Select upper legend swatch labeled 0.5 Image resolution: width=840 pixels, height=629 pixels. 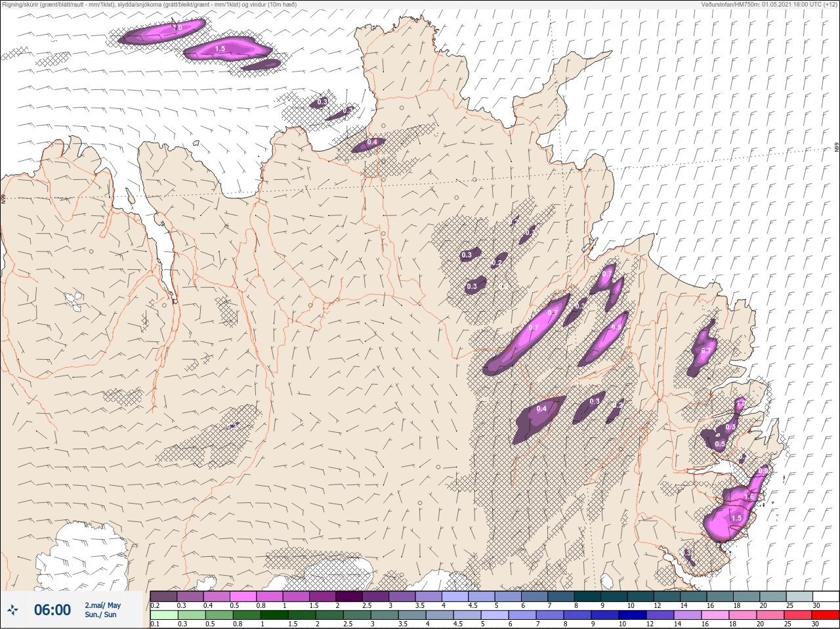tap(243, 596)
